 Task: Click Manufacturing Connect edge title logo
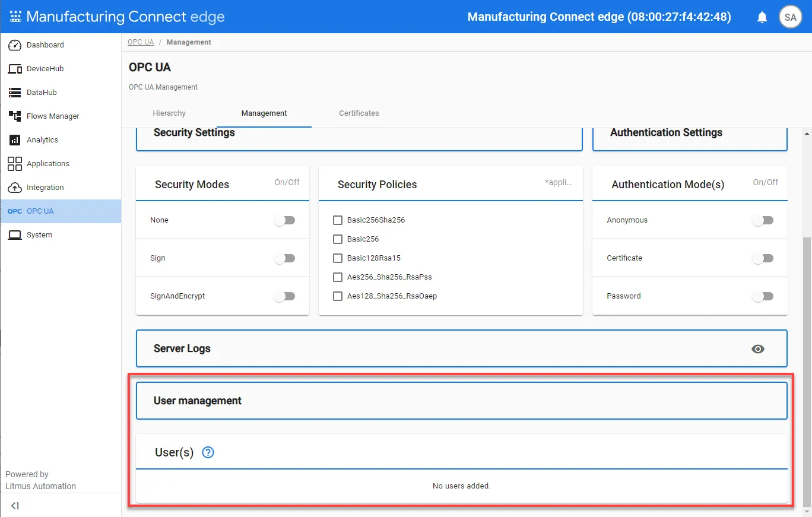point(118,17)
